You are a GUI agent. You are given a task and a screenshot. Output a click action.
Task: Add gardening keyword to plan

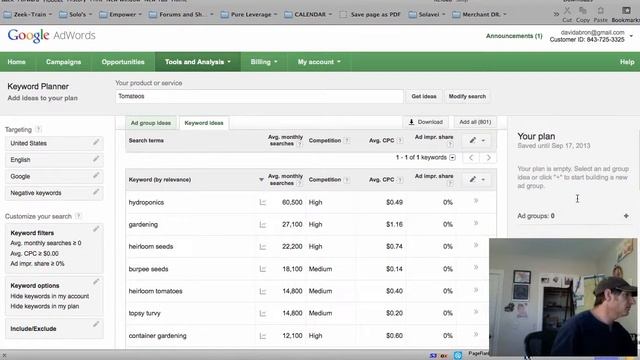tap(476, 223)
